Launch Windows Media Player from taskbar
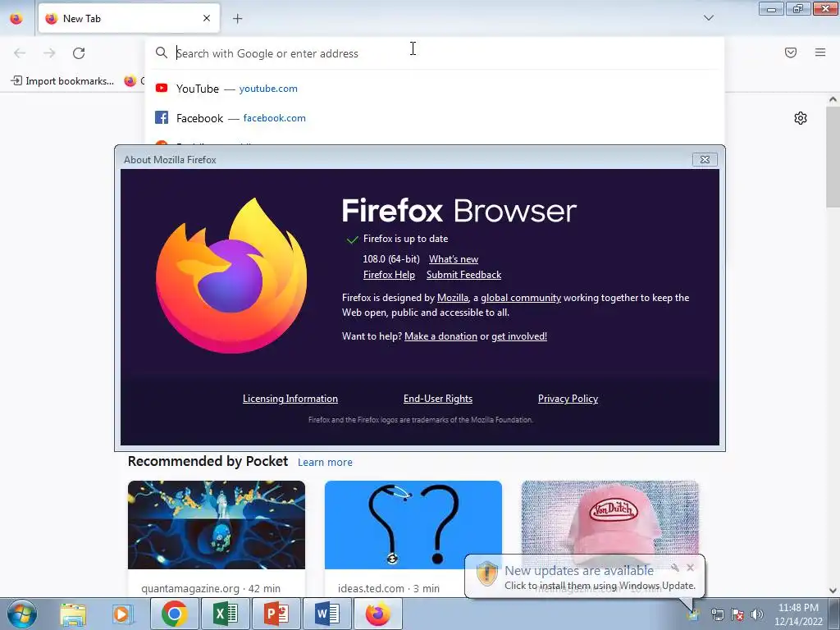This screenshot has width=840, height=630. coord(121,614)
